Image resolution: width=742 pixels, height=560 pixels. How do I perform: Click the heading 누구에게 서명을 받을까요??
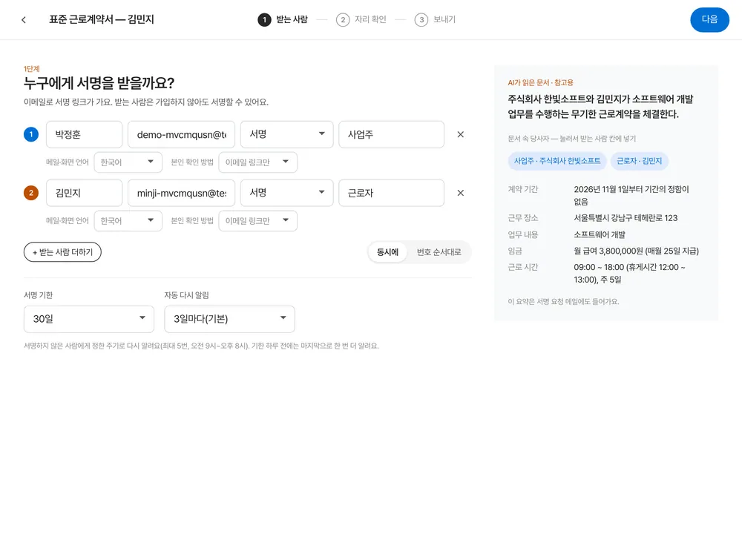click(99, 83)
